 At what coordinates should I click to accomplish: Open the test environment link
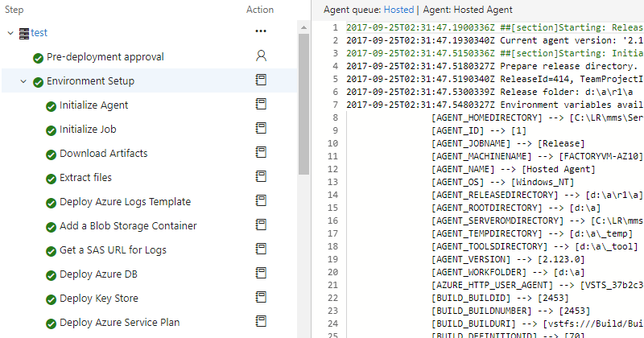[x=39, y=33]
